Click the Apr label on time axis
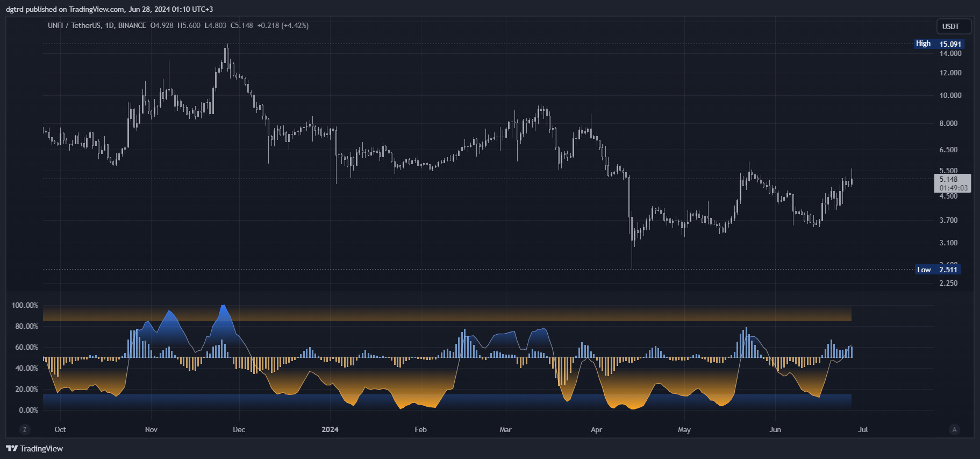Viewport: 980px width, 459px height. (596, 429)
